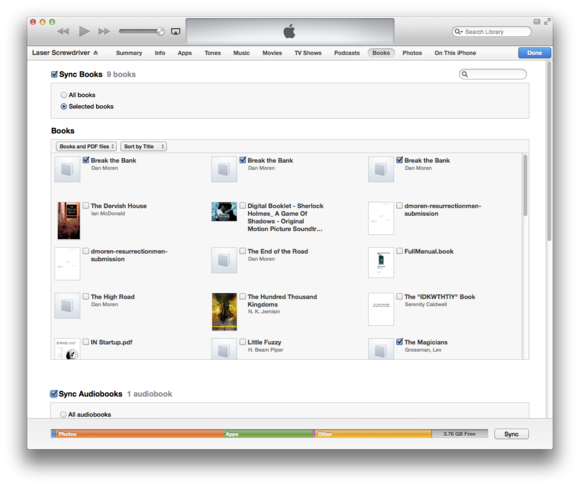The height and width of the screenshot is (487, 580).
Task: Check The Hundred Thousand Kingdoms checkbox
Action: click(243, 296)
